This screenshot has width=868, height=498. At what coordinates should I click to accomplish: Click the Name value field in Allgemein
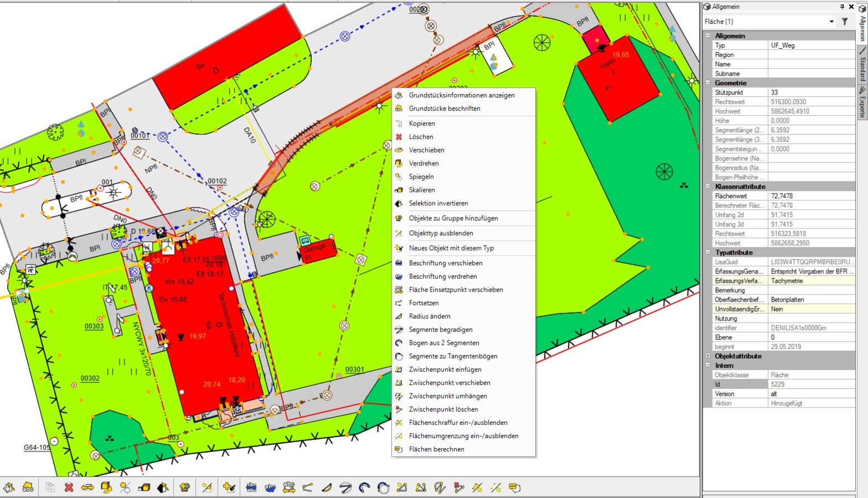pyautogui.click(x=811, y=64)
